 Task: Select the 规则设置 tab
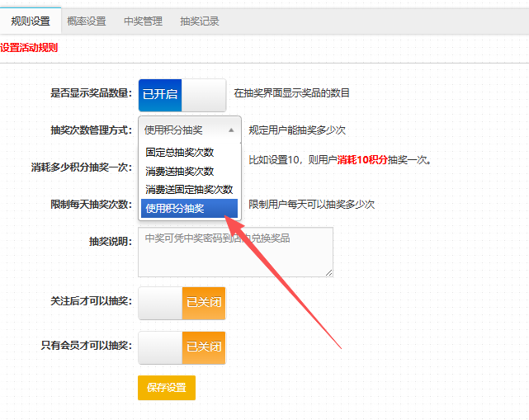pos(31,21)
